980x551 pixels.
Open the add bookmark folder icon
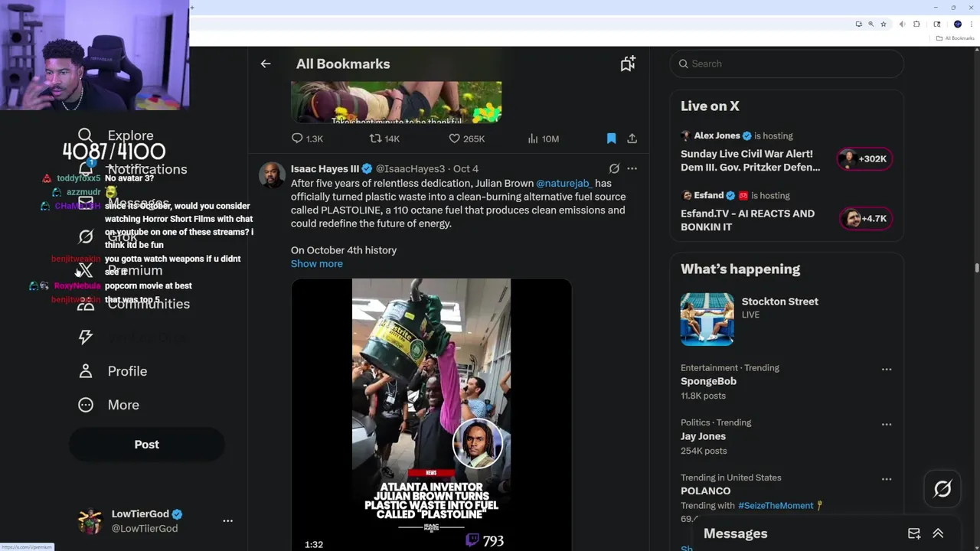(628, 64)
